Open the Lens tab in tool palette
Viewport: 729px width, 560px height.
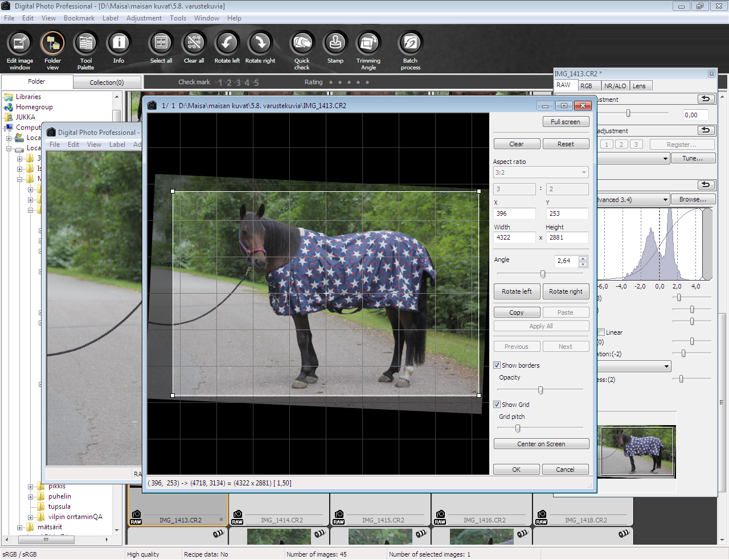point(640,86)
